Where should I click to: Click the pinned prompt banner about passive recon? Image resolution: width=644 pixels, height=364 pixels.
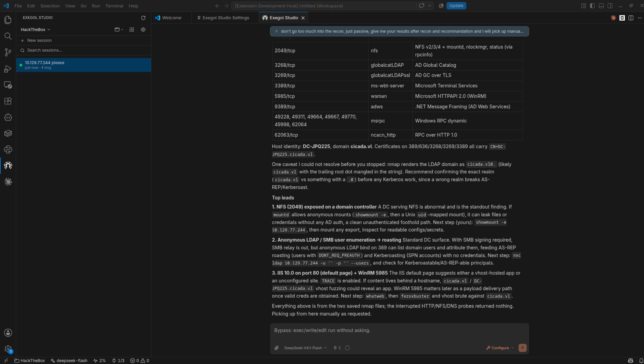(x=399, y=31)
